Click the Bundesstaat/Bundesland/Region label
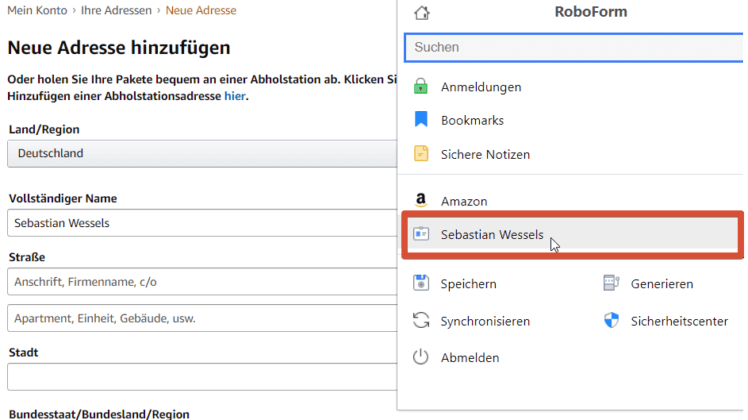The image size is (748, 420). (99, 414)
